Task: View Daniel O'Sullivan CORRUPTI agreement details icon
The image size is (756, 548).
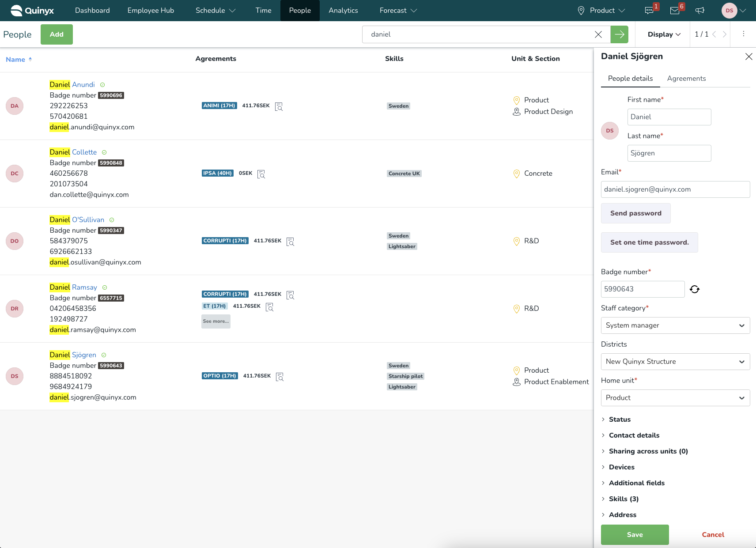Action: coord(290,242)
